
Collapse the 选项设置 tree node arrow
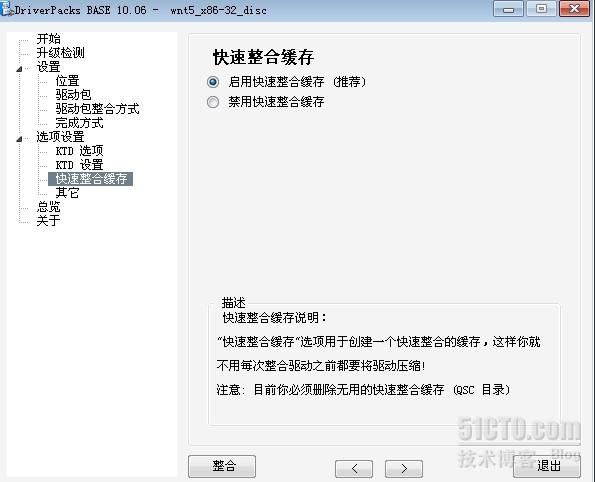[x=19, y=139]
